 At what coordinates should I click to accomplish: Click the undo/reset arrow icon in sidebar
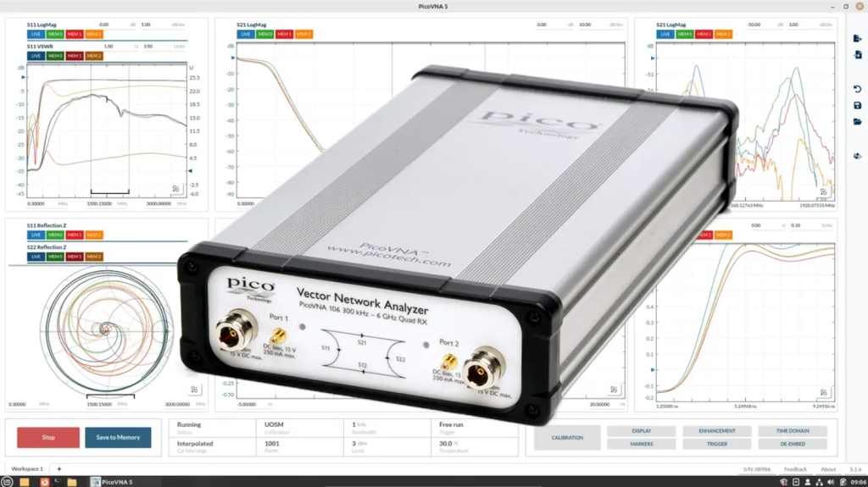pyautogui.click(x=858, y=89)
